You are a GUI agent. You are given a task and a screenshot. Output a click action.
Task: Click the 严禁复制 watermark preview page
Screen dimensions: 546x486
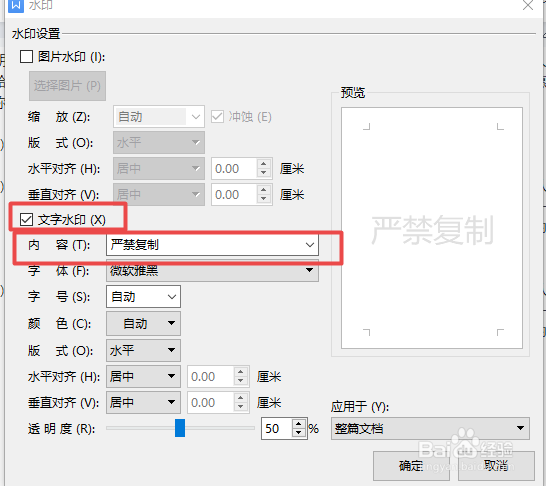(432, 228)
